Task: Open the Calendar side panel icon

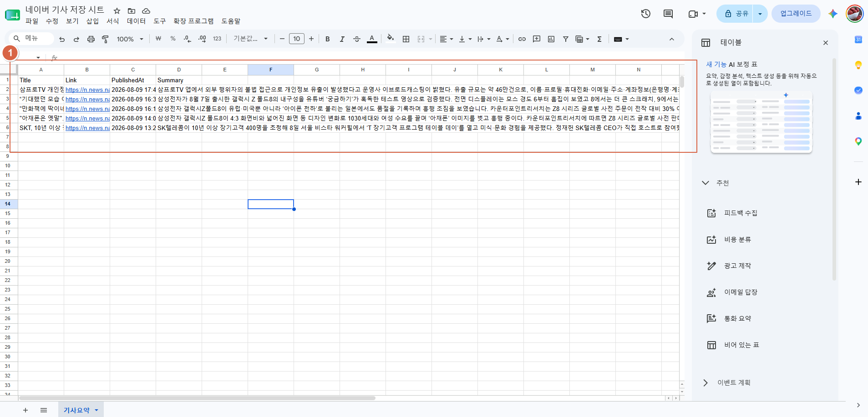Action: (858, 40)
